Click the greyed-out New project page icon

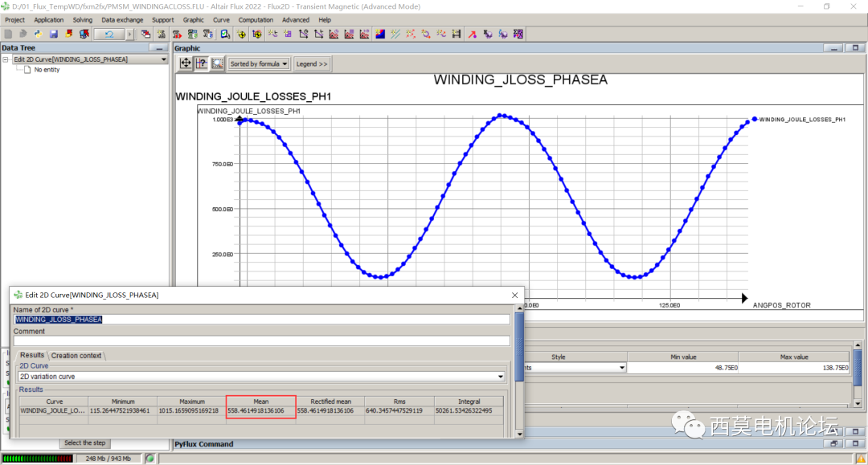pos(8,35)
